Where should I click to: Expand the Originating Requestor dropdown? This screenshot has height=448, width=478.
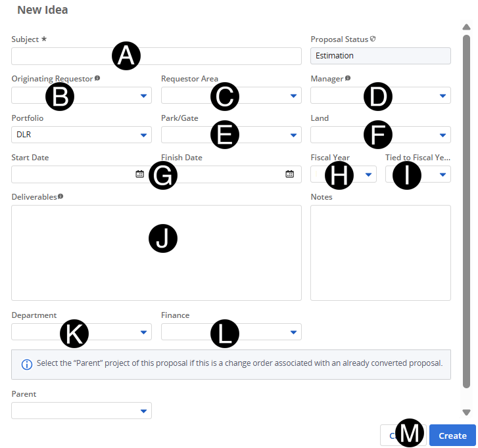point(143,96)
